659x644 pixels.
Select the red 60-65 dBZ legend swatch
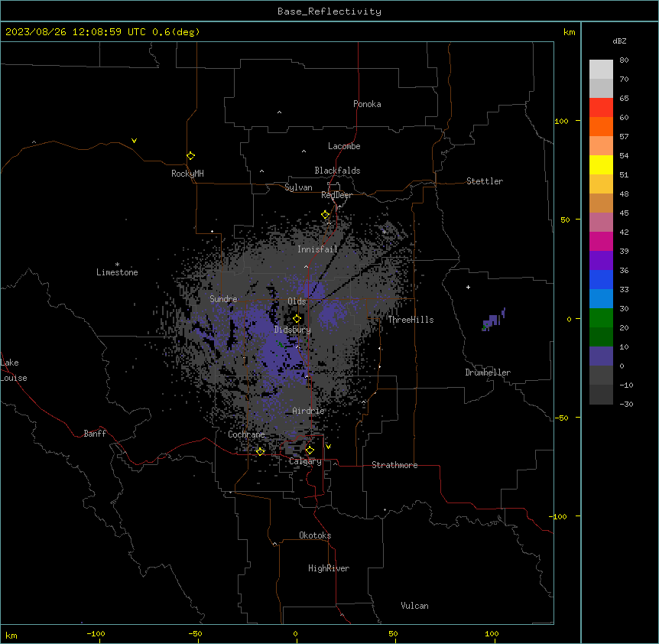(601, 107)
